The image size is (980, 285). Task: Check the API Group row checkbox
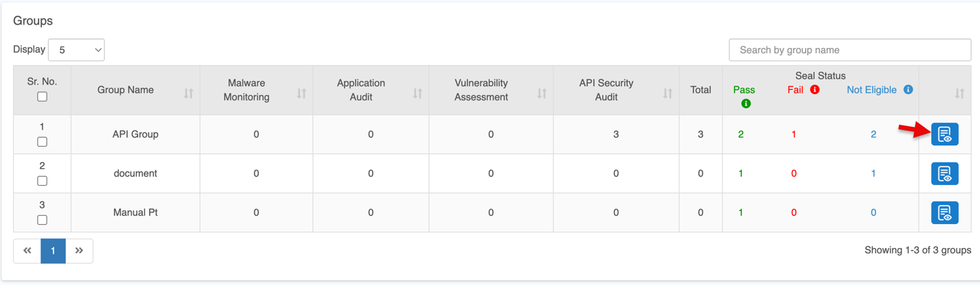pyautogui.click(x=42, y=142)
